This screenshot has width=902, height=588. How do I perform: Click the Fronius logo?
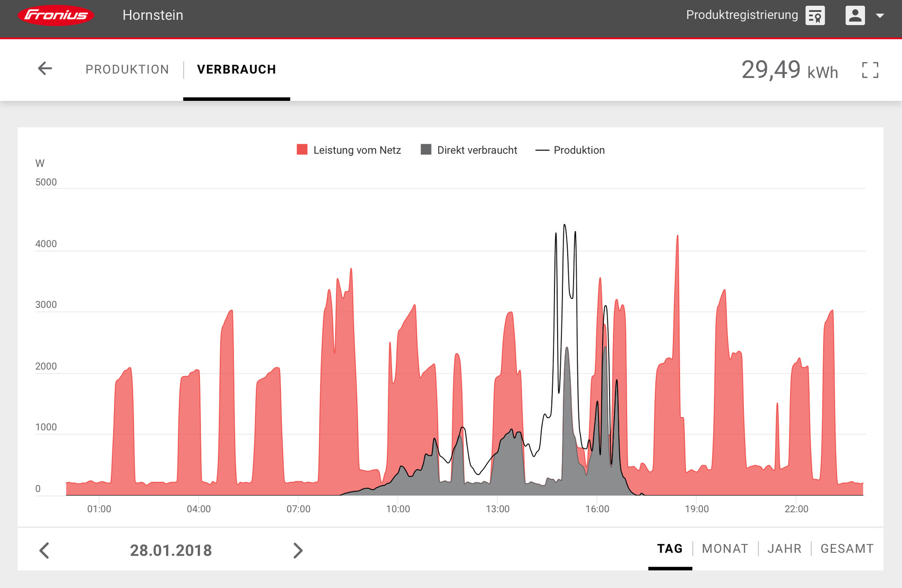point(56,15)
